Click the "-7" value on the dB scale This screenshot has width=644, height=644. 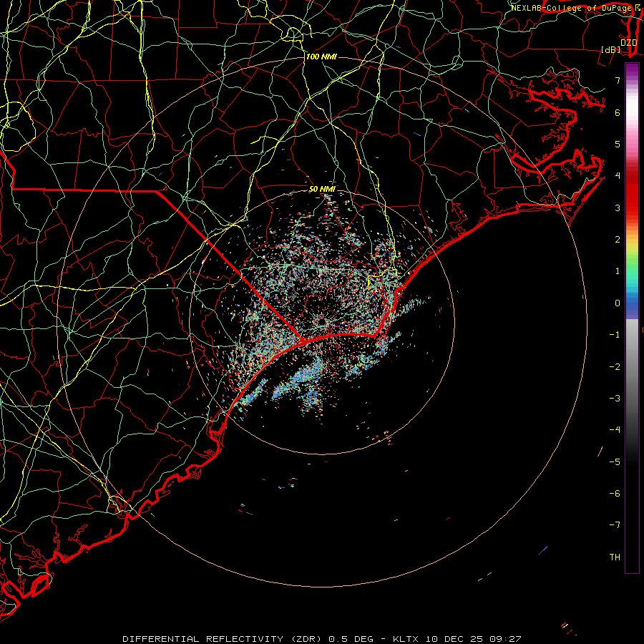tap(615, 525)
